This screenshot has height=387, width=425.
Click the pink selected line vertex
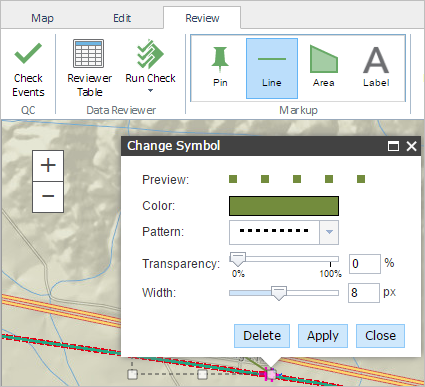pyautogui.click(x=271, y=375)
